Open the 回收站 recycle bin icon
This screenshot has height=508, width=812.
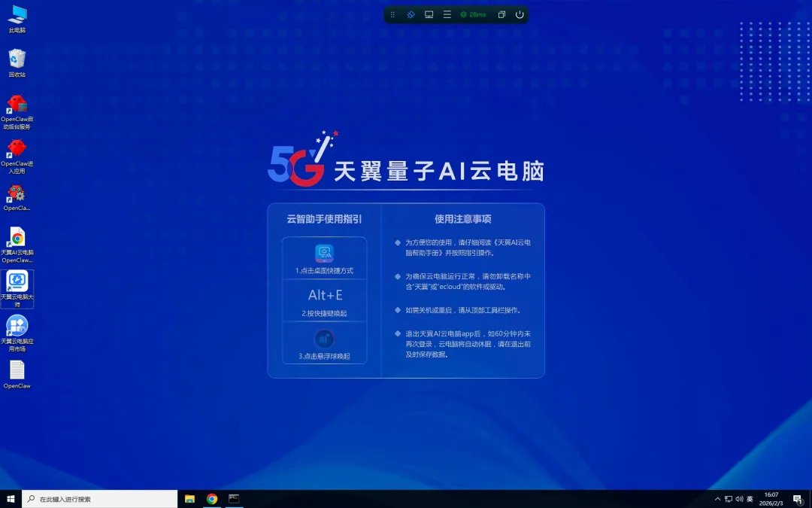(17, 63)
